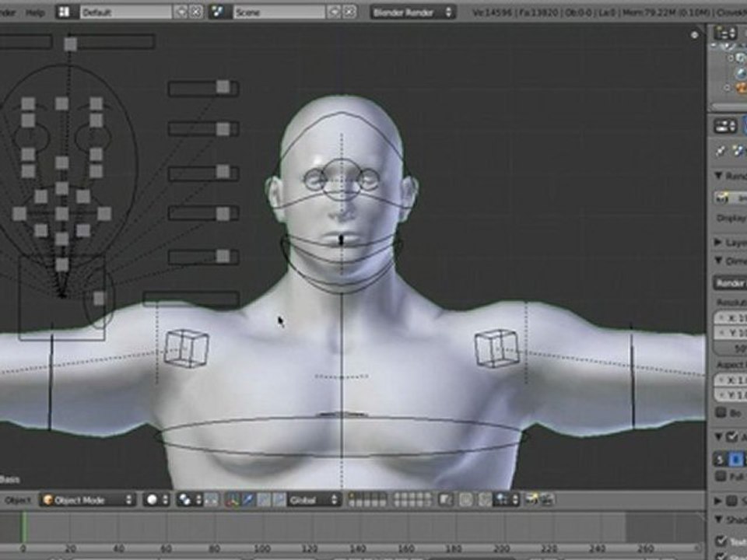Open the Object menu in viewport header
747x560 pixels.
pos(17,500)
